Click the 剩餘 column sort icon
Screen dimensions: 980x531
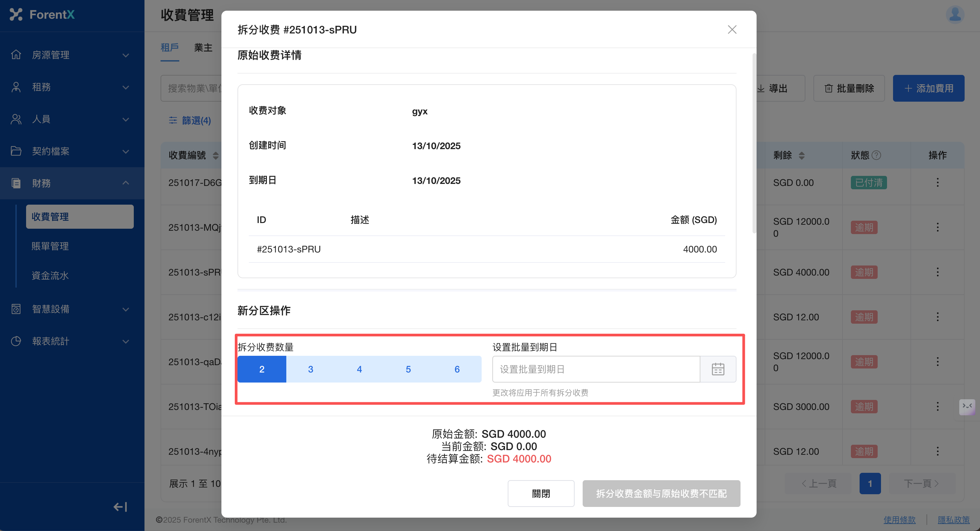(x=802, y=155)
